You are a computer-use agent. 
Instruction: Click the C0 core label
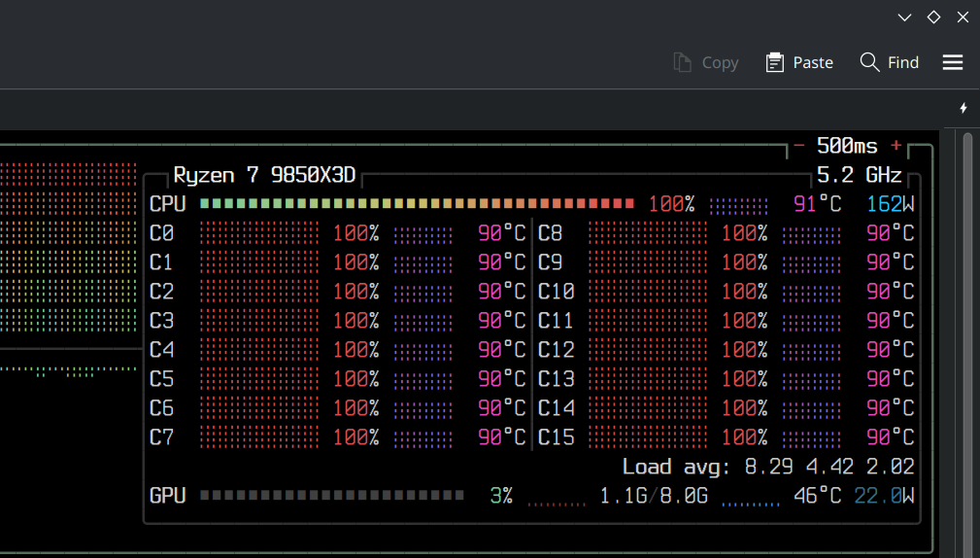coord(161,233)
